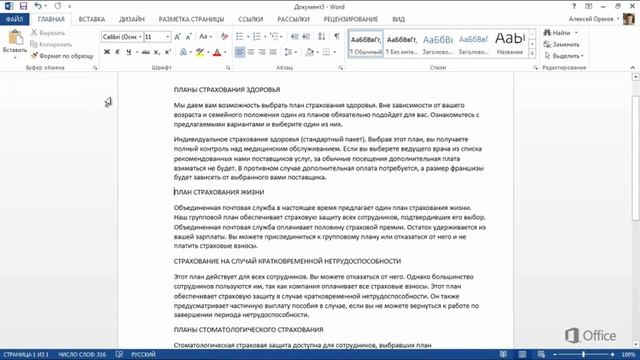This screenshot has height=360, width=640.
Task: Switch to read mode view in status bar
Action: (x=503, y=354)
